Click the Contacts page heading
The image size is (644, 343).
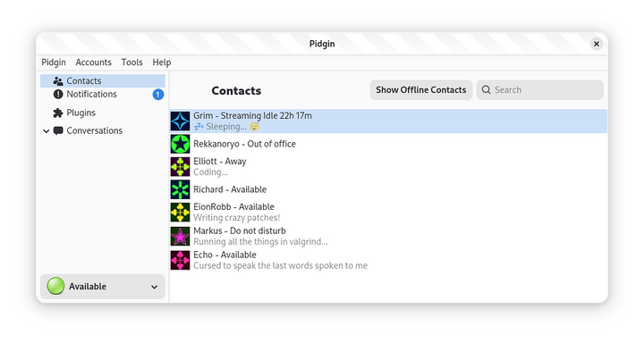click(x=236, y=91)
